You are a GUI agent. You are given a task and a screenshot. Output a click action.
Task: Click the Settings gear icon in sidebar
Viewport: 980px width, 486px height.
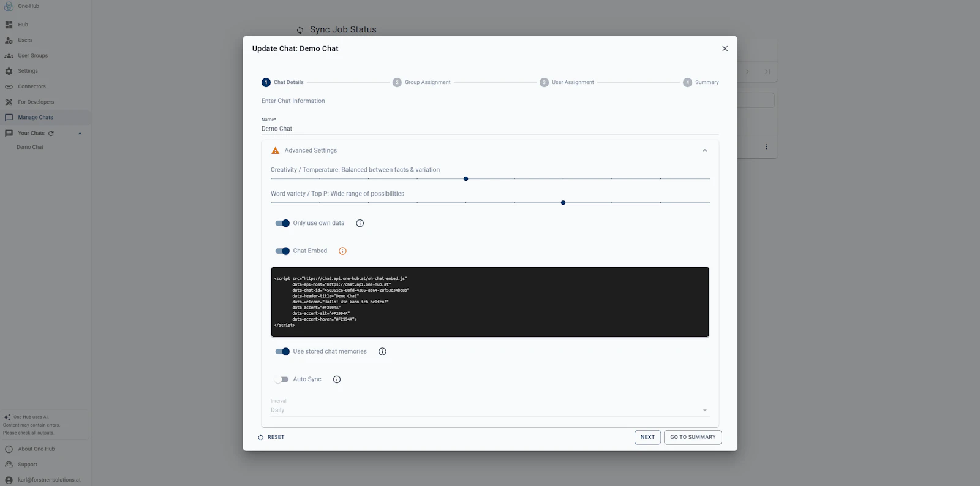pos(9,71)
